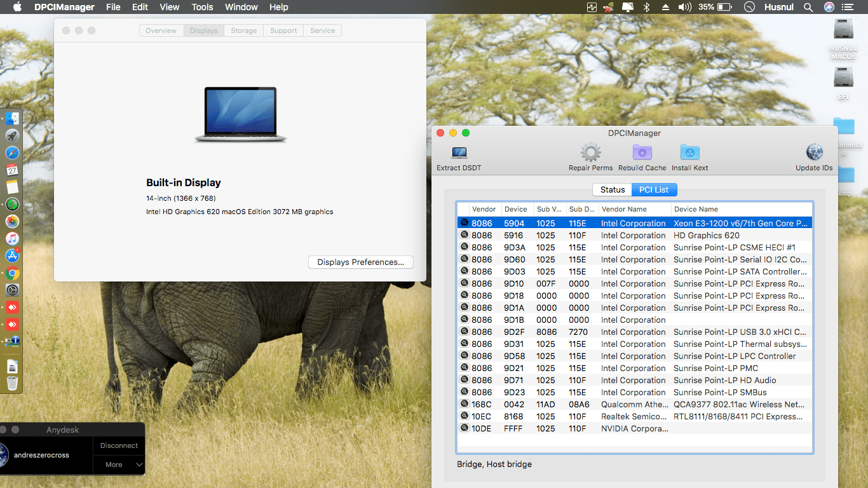Open Safari from the dock
The width and height of the screenshot is (868, 488).
click(12, 153)
